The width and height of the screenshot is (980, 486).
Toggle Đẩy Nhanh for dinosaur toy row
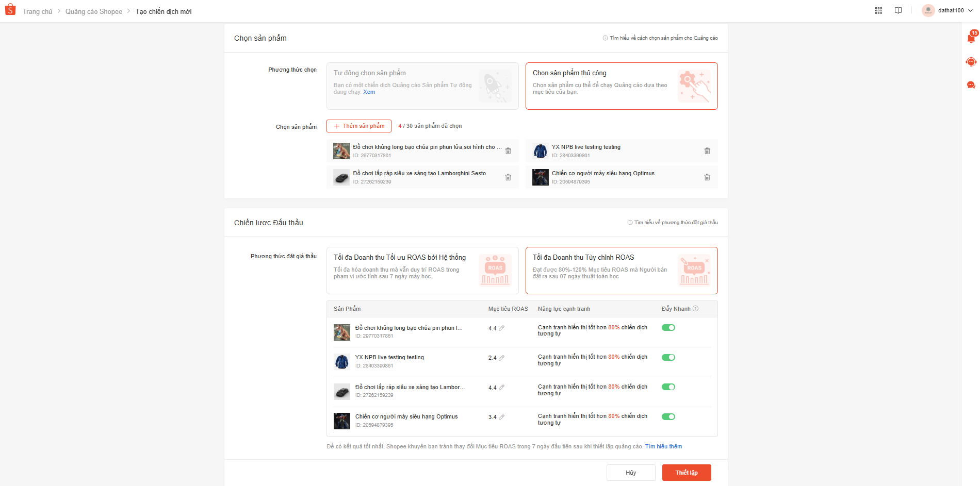tap(668, 328)
